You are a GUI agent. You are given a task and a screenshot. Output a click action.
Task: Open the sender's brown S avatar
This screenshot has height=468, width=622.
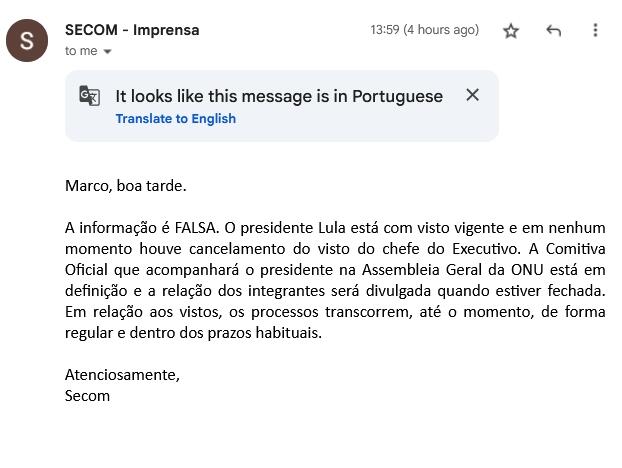27,40
